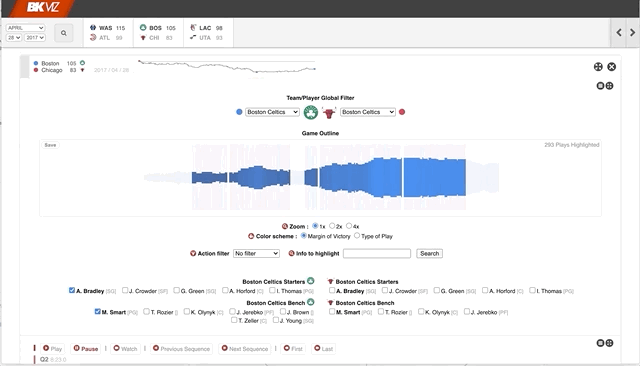The width and height of the screenshot is (640, 366).
Task: Click the game outline flow chart
Action: pyautogui.click(x=320, y=177)
